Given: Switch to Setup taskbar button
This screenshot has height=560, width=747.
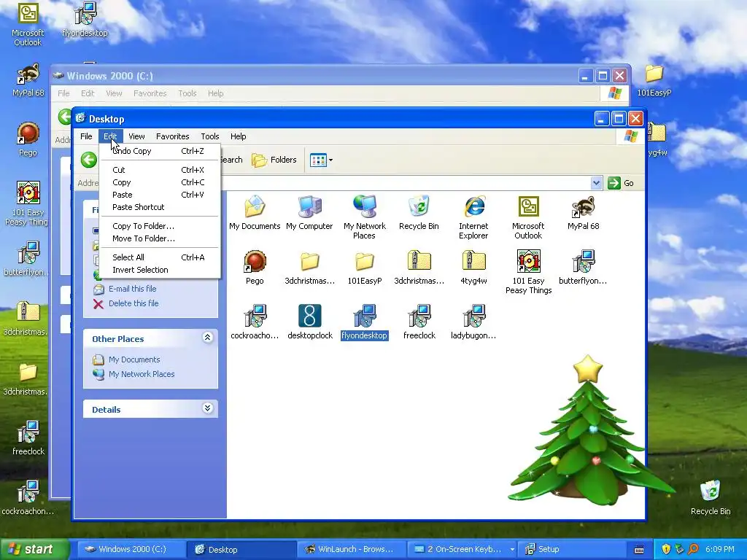Looking at the screenshot, I should point(570,549).
